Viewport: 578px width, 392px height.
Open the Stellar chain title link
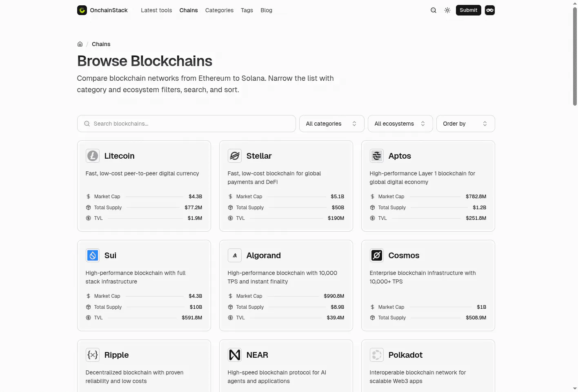tap(259, 156)
